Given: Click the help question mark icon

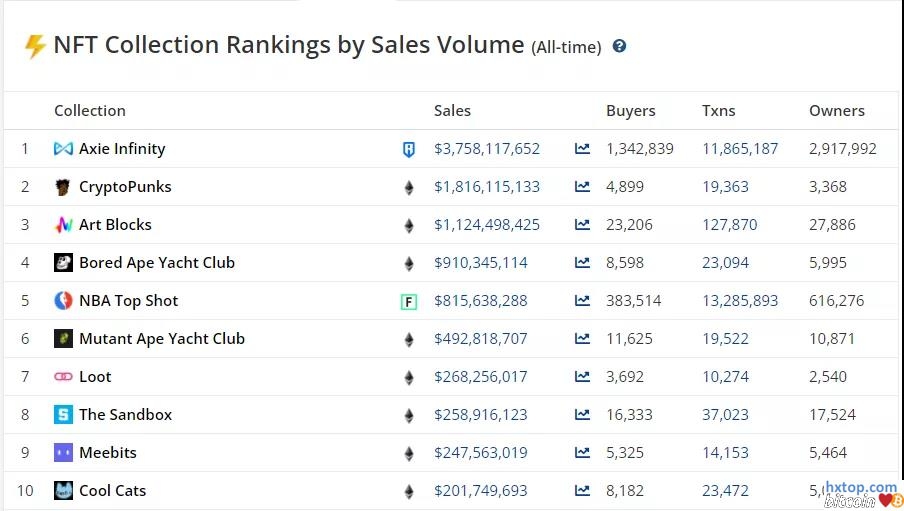Looking at the screenshot, I should (x=619, y=46).
